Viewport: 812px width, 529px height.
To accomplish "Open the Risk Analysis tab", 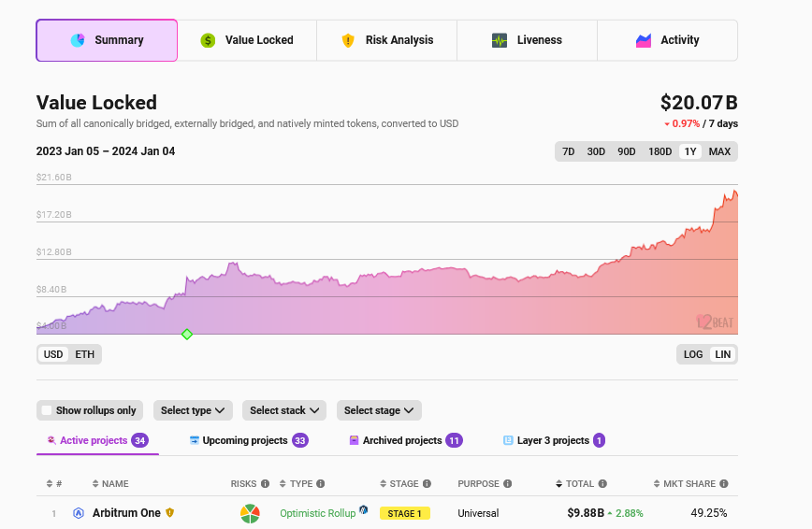I will coord(387,40).
